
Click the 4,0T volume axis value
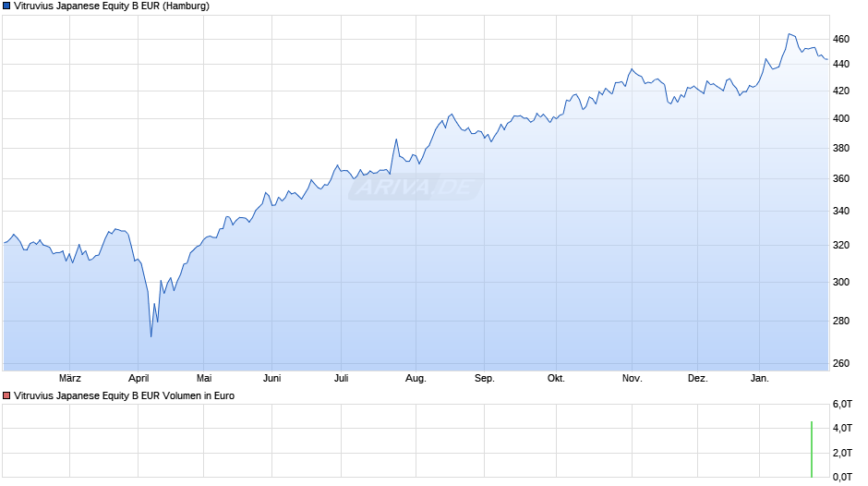pos(842,428)
